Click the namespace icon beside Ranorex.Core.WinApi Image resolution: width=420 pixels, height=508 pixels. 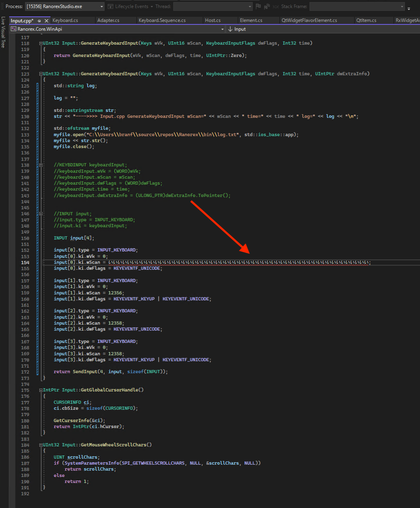13,29
